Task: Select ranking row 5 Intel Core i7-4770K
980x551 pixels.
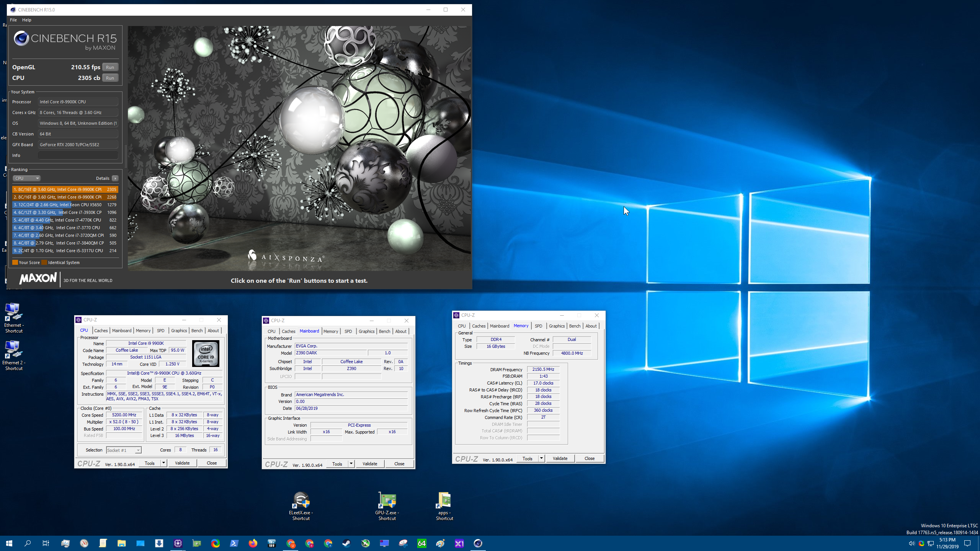Action: [x=65, y=220]
